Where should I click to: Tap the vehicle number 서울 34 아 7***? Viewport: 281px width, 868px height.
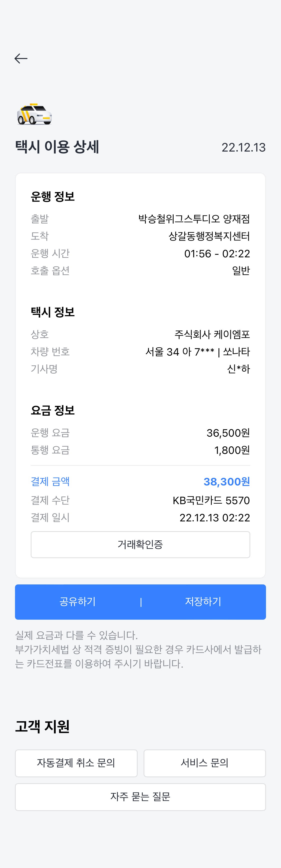coord(180,352)
